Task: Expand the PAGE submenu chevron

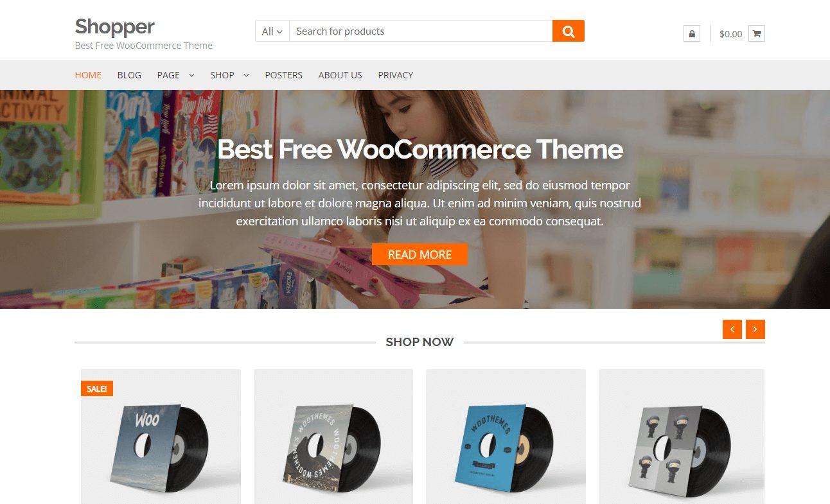Action: 191,75
